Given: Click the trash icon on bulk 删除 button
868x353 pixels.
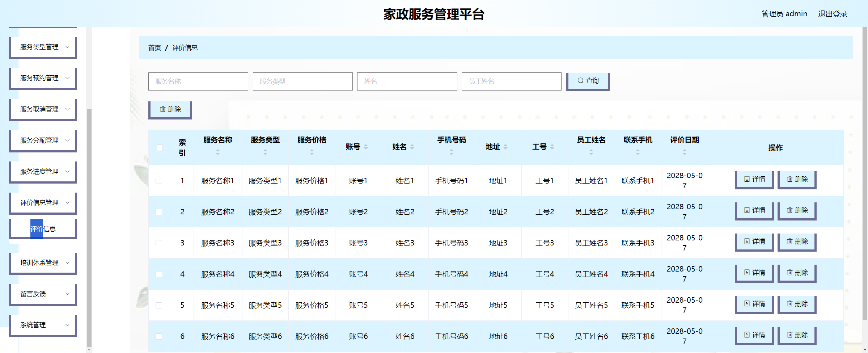Looking at the screenshot, I should (x=163, y=109).
